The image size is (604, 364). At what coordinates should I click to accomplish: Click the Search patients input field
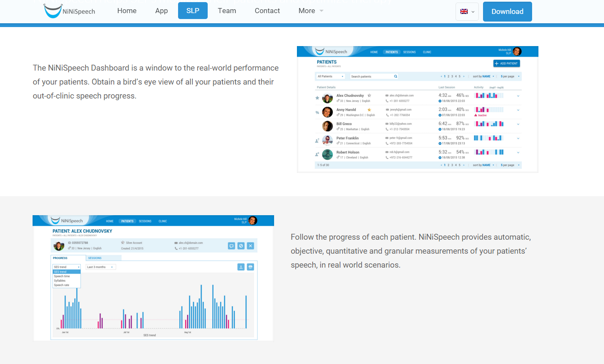coord(374,77)
